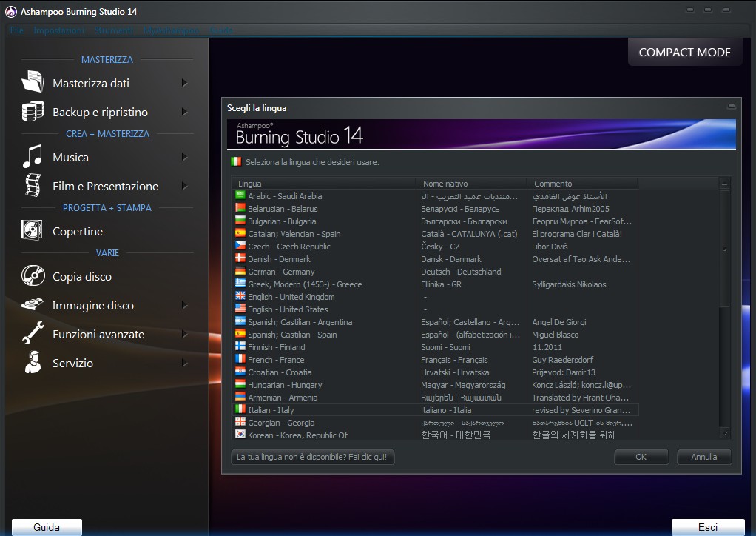The height and width of the screenshot is (536, 756).
Task: Click the Saudi Arabia flag icon
Action: tap(240, 195)
